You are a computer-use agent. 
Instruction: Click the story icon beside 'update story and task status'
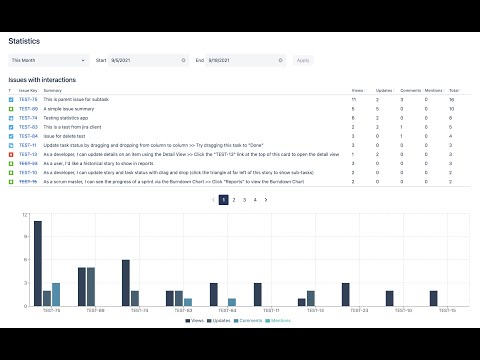click(x=11, y=173)
